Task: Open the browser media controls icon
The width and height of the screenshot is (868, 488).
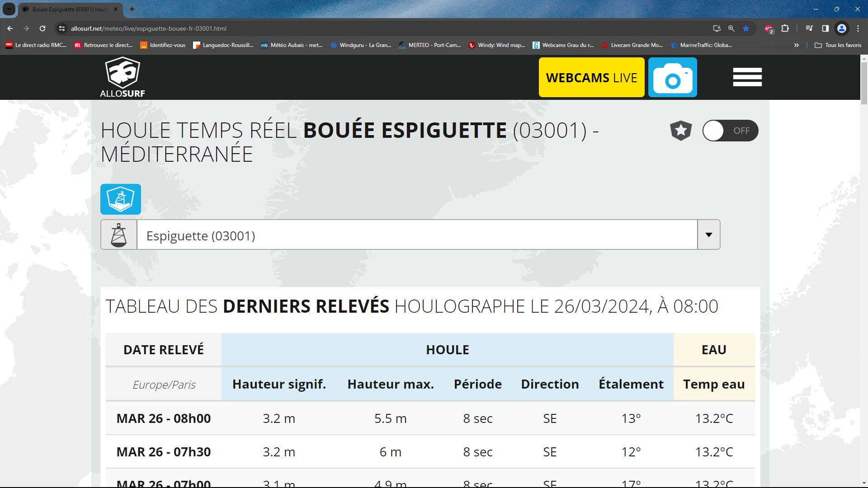Action: tap(809, 28)
